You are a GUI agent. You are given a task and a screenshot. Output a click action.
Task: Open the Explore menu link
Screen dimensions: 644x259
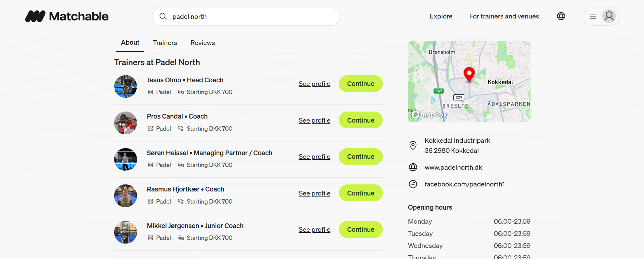[441, 16]
